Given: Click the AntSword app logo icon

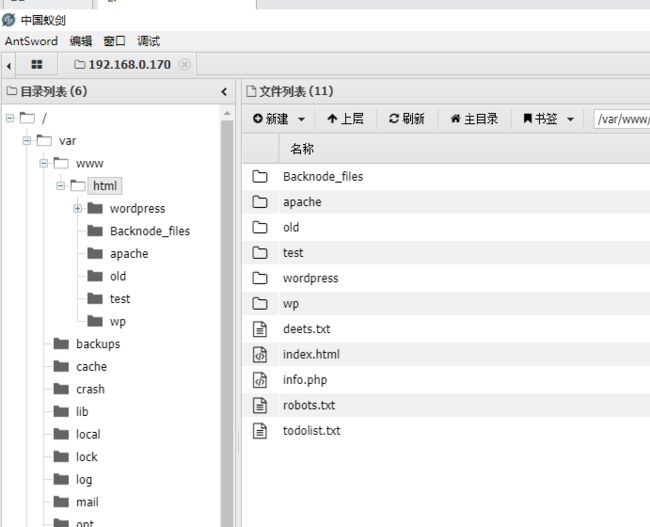Looking at the screenshot, I should point(8,20).
